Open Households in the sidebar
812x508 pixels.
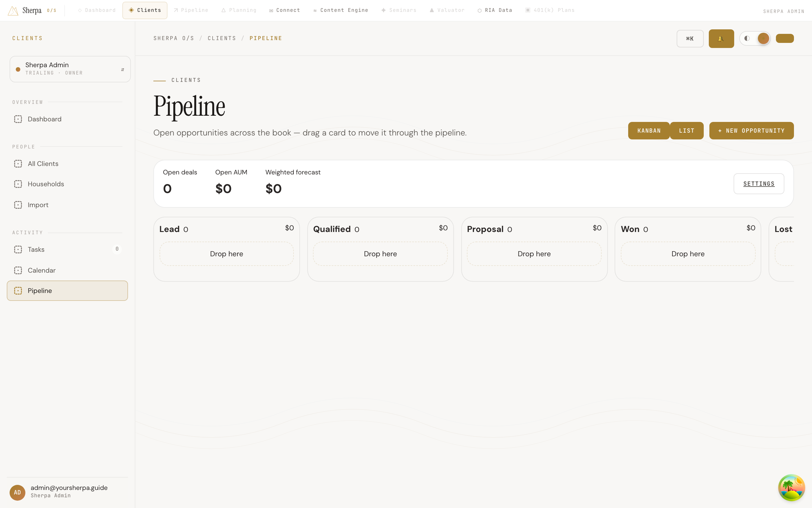click(67, 184)
